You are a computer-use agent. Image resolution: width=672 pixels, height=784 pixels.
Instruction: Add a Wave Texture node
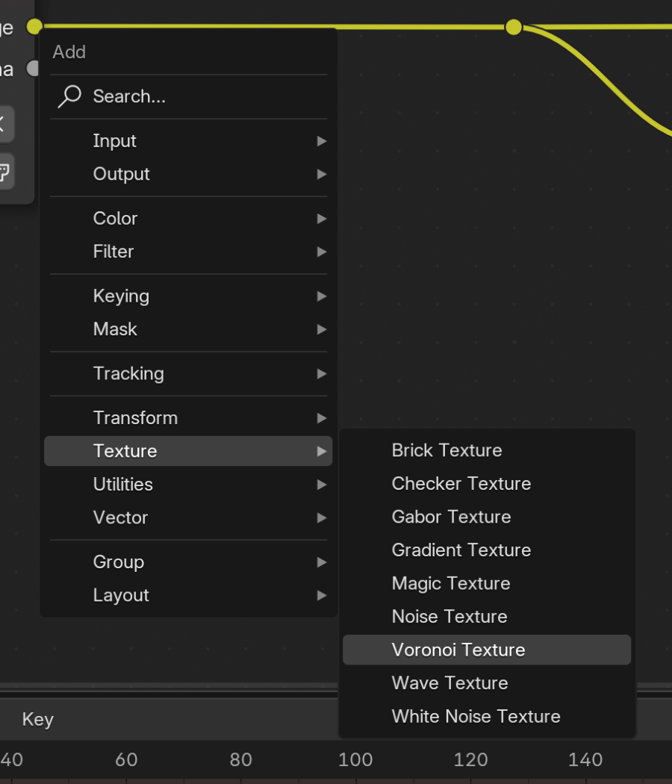click(x=487, y=683)
